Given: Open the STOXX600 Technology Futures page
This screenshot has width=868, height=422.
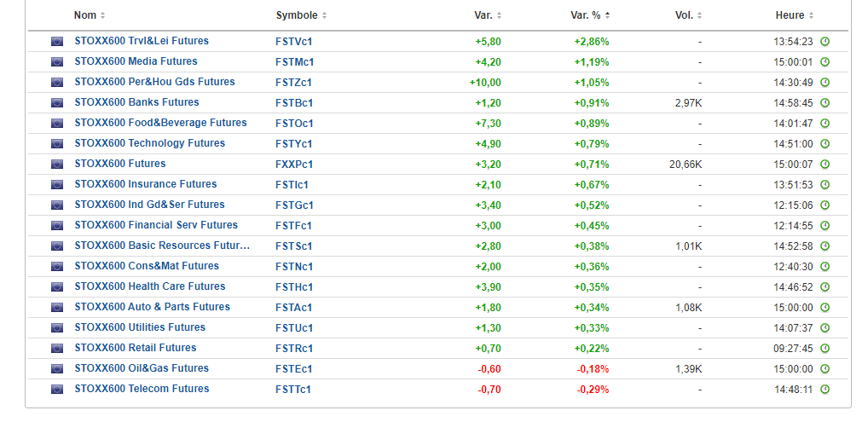Looking at the screenshot, I should pyautogui.click(x=149, y=143).
